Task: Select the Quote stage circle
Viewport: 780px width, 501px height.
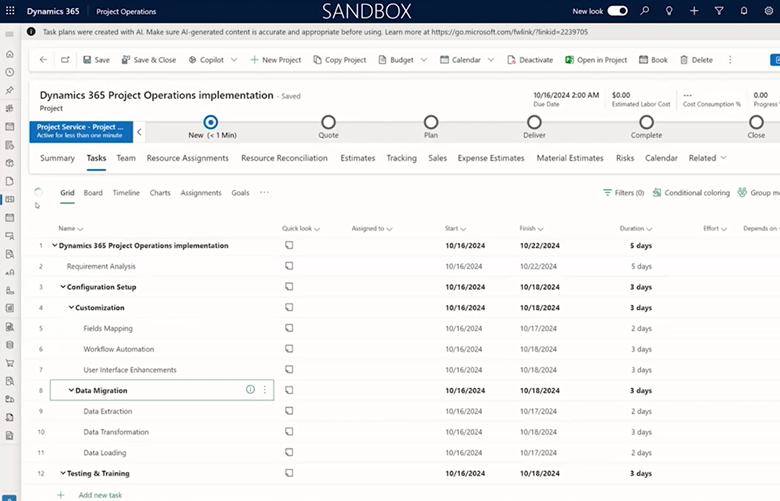Action: tap(328, 122)
